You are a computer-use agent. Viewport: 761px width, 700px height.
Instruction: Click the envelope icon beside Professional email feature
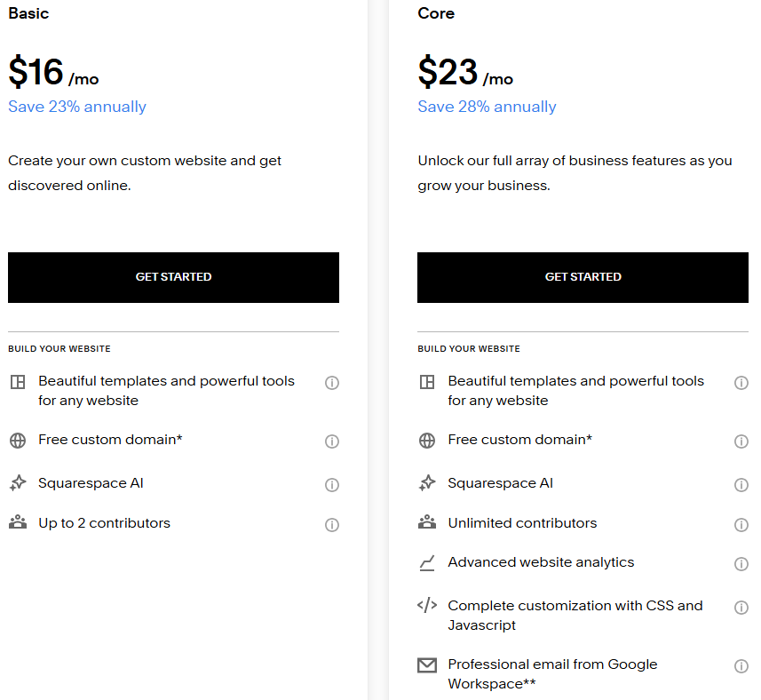click(x=426, y=665)
